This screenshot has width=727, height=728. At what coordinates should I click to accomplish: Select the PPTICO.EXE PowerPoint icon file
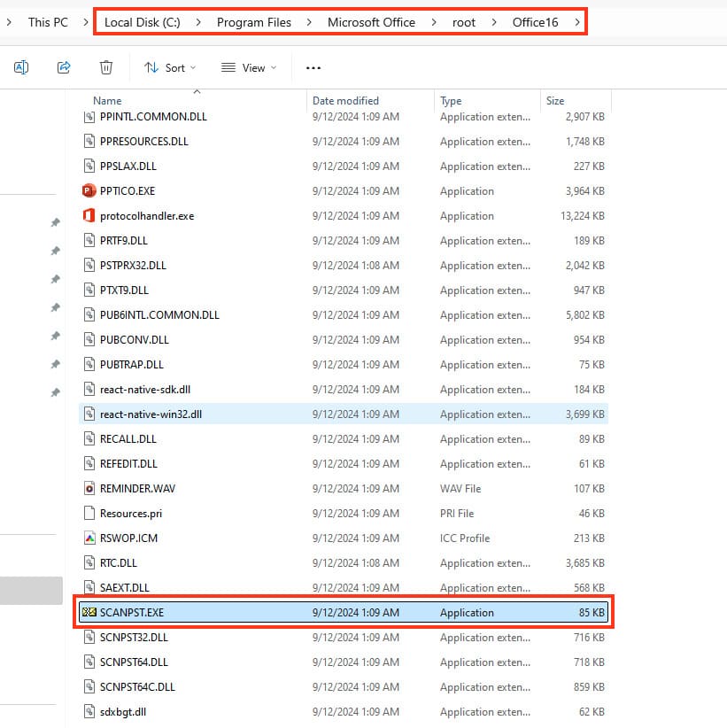point(128,190)
